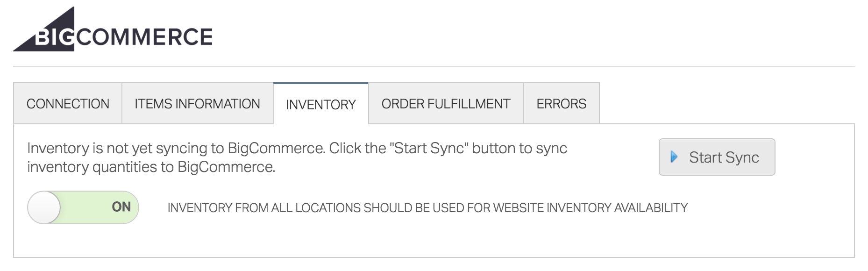The image size is (868, 271).
Task: Open the Connection tab
Action: pyautogui.click(x=68, y=104)
